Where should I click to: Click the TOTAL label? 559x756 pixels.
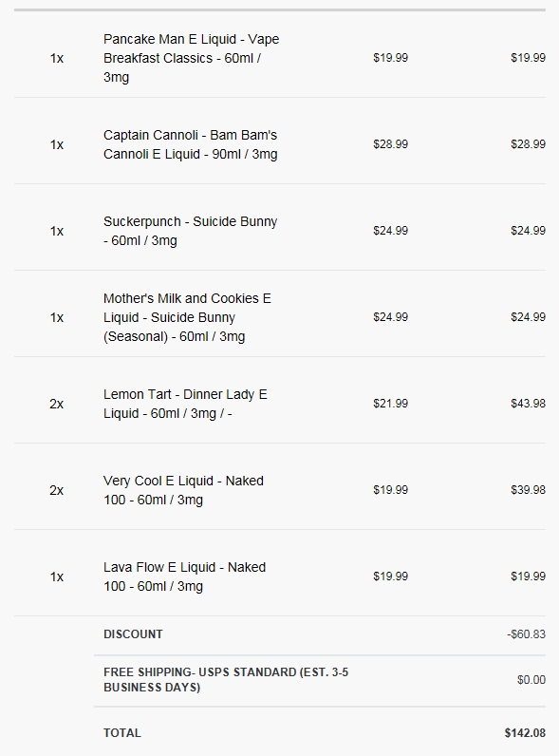coord(122,733)
